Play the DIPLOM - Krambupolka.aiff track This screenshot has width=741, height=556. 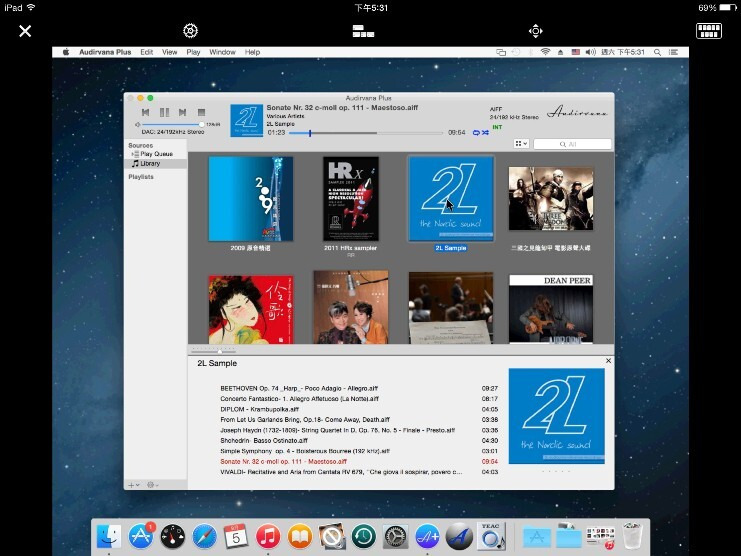pyautogui.click(x=257, y=409)
